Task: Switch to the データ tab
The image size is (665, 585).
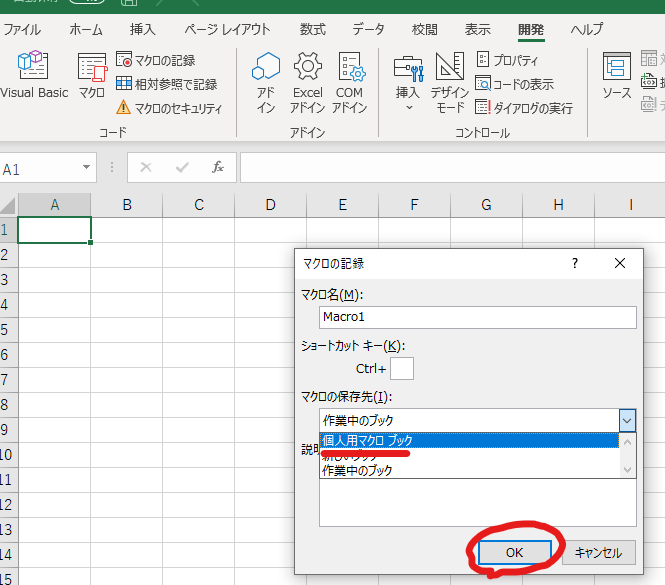Action: [x=368, y=29]
